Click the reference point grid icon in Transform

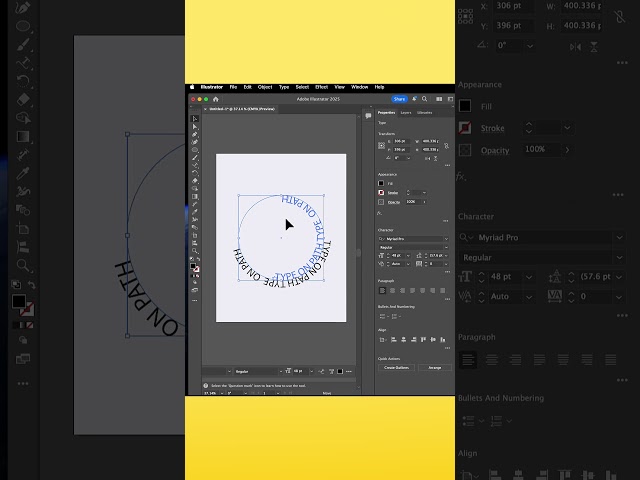click(x=382, y=145)
